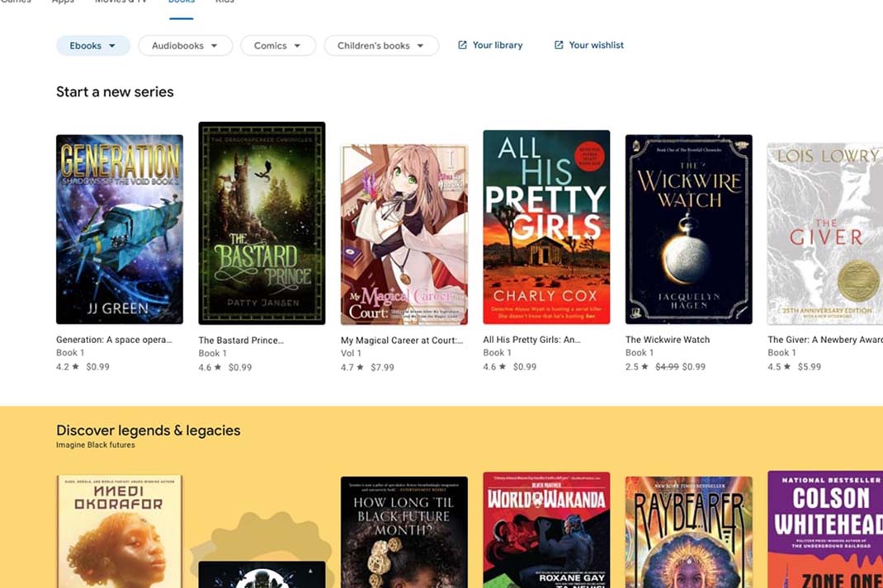
Task: Open My Magical Career at Court cover
Action: (404, 235)
